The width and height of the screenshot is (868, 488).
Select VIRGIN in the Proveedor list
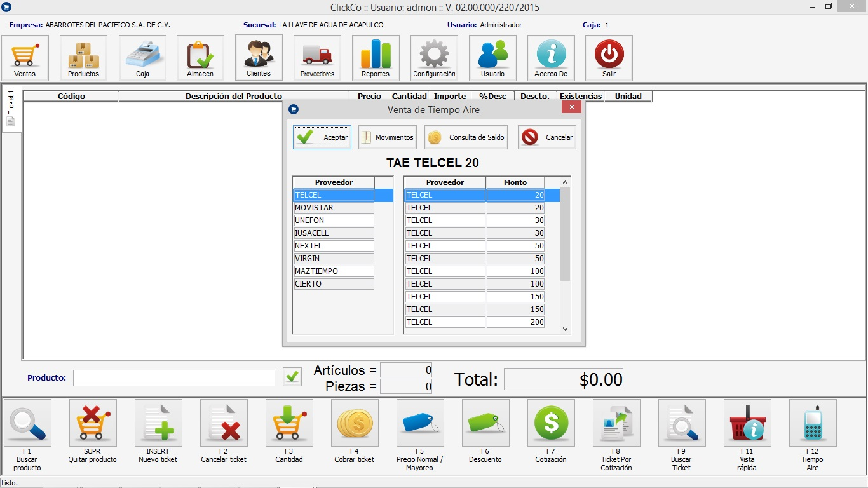click(x=334, y=259)
